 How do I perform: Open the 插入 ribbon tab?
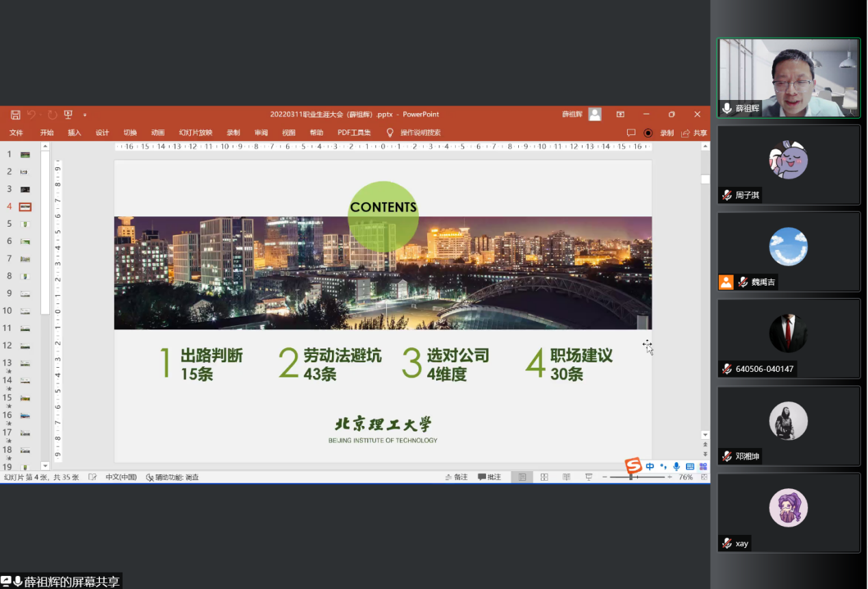click(x=74, y=133)
